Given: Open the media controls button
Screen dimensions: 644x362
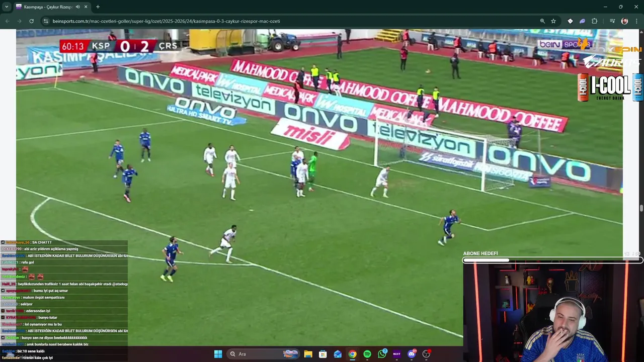Looking at the screenshot, I should coord(612,21).
